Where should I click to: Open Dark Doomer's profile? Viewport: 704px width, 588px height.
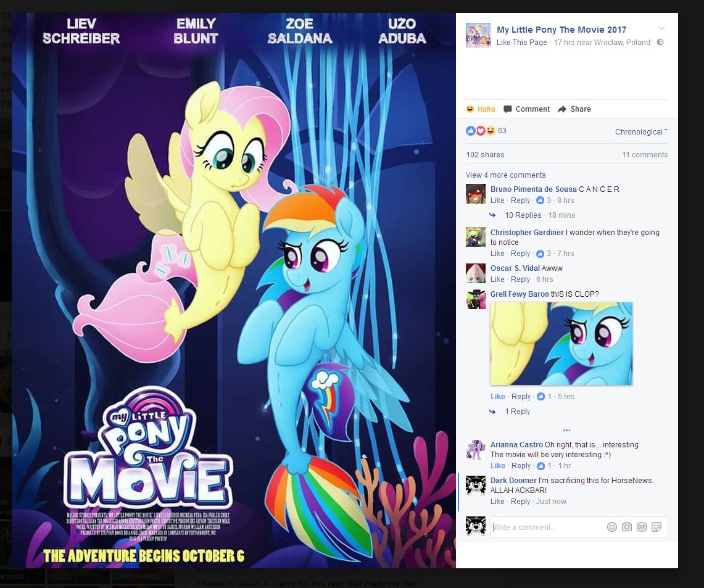click(x=513, y=480)
